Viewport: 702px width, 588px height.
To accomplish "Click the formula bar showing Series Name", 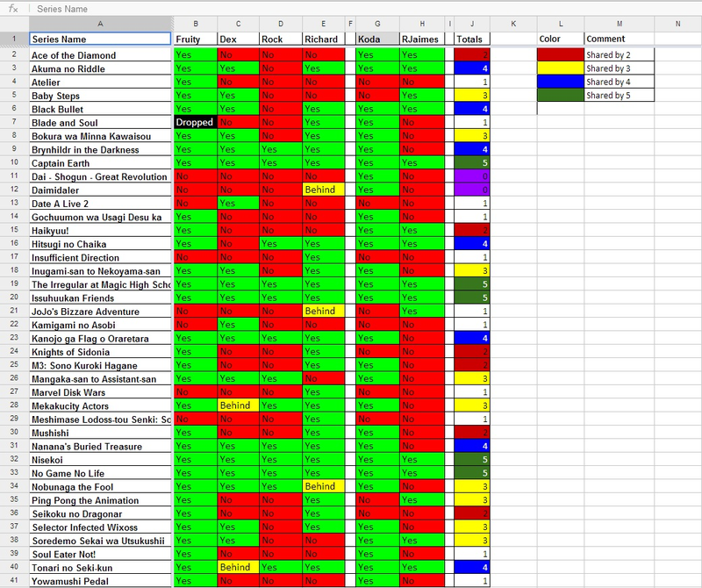I will (367, 9).
